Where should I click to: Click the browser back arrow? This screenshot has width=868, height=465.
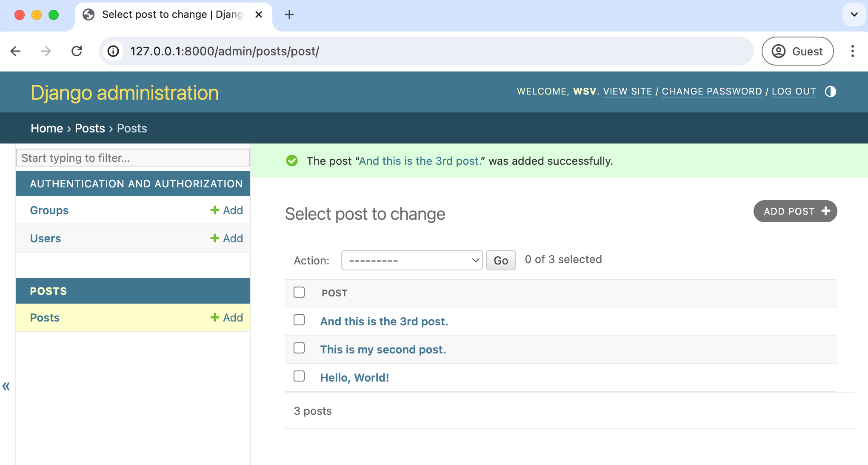(16, 51)
